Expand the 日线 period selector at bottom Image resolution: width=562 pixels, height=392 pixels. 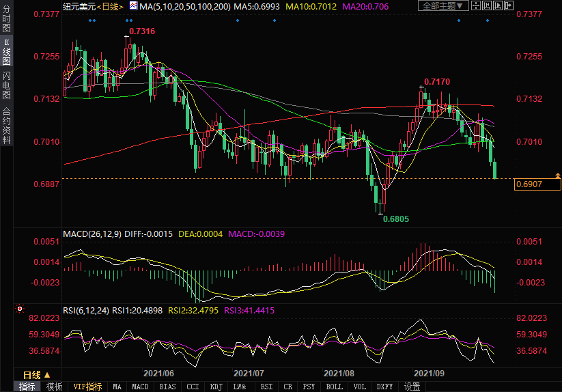[x=36, y=375]
